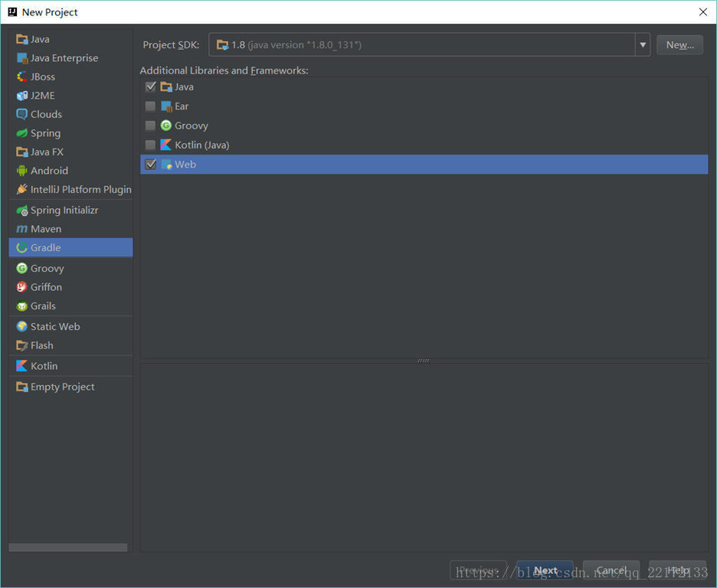Uncheck the Web framework checkbox
This screenshot has width=717, height=588.
[150, 165]
